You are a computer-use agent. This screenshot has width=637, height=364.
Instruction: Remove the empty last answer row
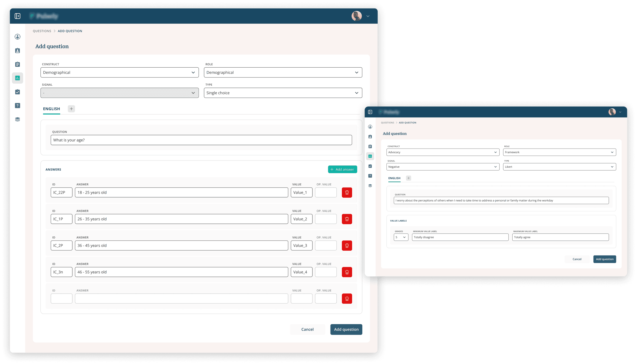(347, 299)
